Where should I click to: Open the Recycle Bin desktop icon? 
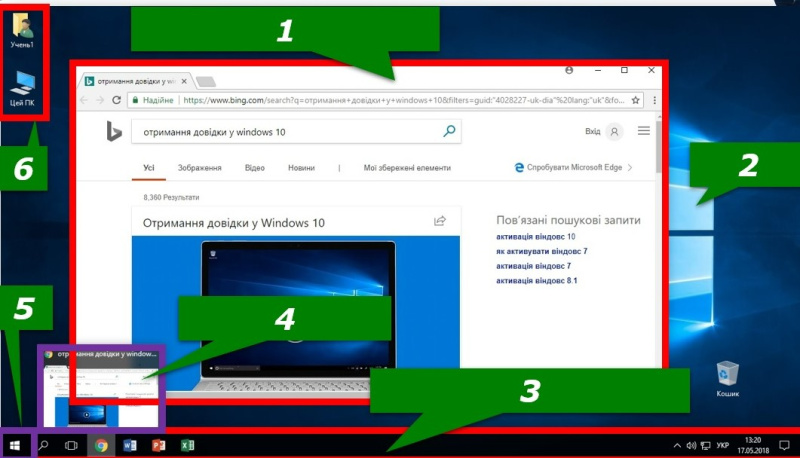coord(727,376)
